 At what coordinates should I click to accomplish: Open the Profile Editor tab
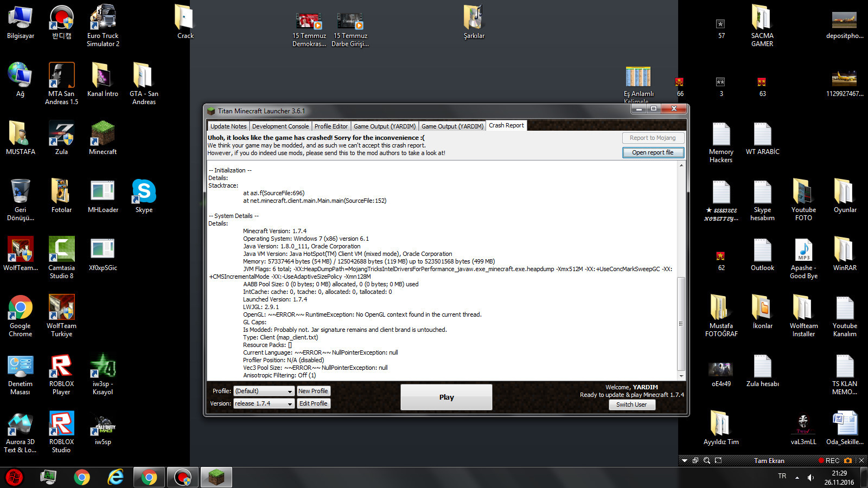coord(331,126)
